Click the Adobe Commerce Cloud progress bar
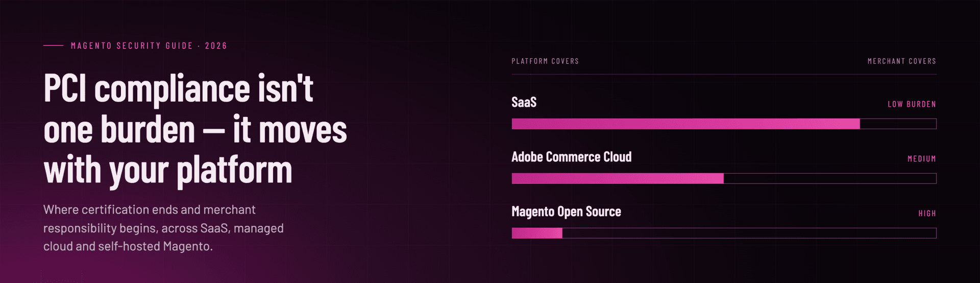This screenshot has height=283, width=980. tap(724, 178)
